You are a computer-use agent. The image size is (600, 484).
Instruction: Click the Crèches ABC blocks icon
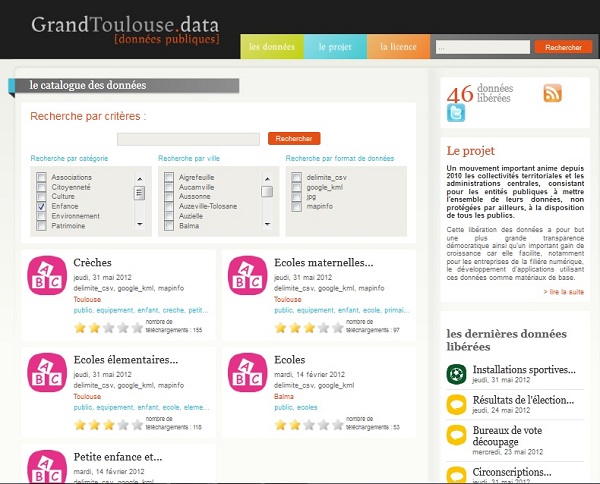(x=47, y=275)
